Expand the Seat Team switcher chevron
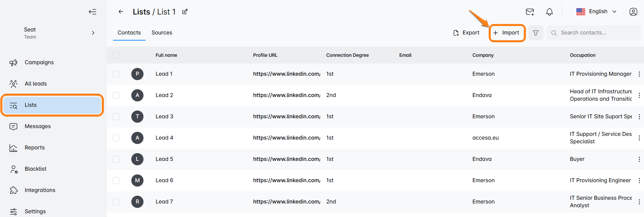Image resolution: width=644 pixels, height=217 pixels. (x=93, y=33)
